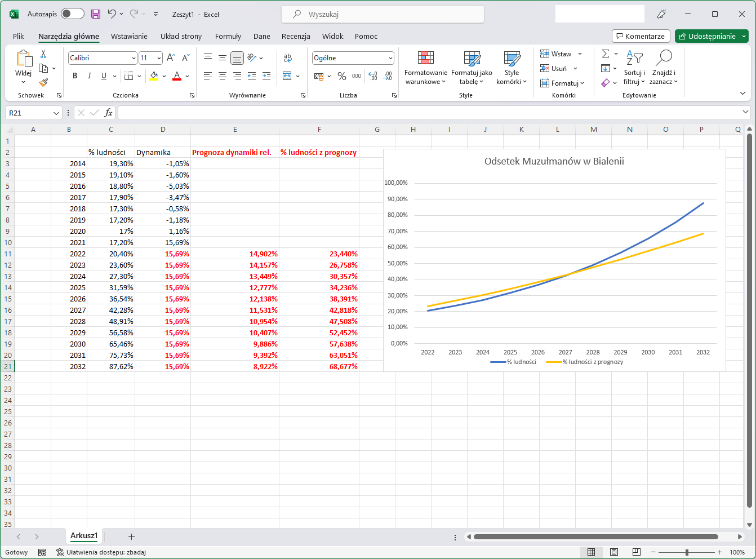Click the Increase decimal icon
Screen dimensions: 756x559
click(372, 76)
